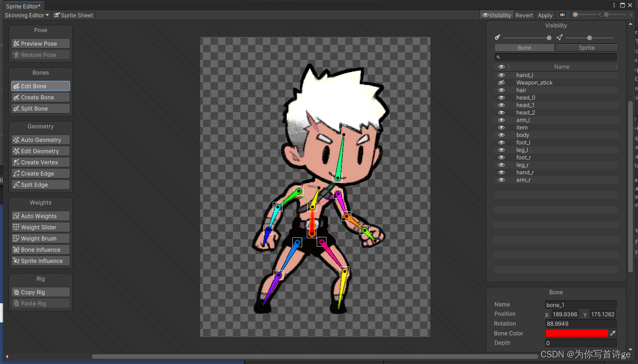Click the Copy Rig tool
The width and height of the screenshot is (638, 364).
41,292
